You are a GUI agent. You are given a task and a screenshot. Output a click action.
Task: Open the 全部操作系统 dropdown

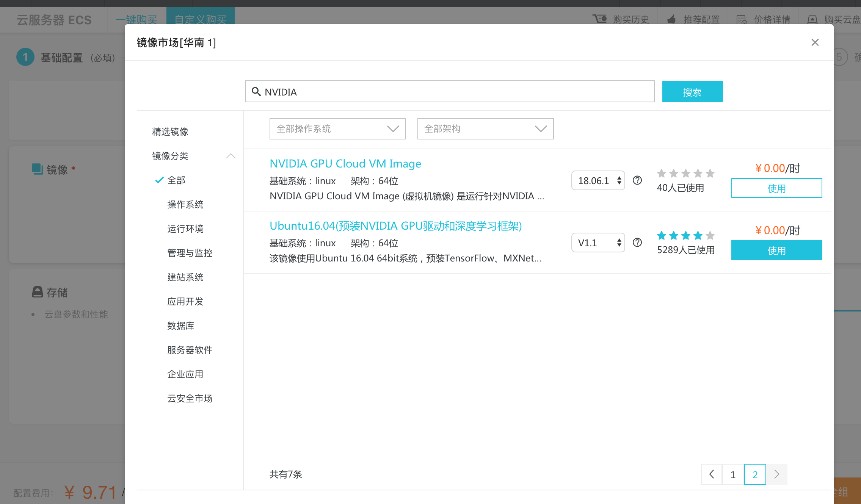(338, 129)
